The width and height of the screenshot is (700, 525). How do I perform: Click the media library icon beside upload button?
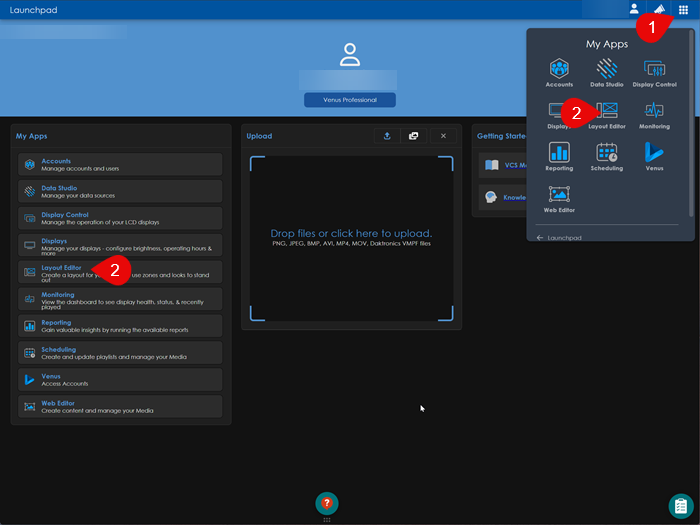point(413,136)
